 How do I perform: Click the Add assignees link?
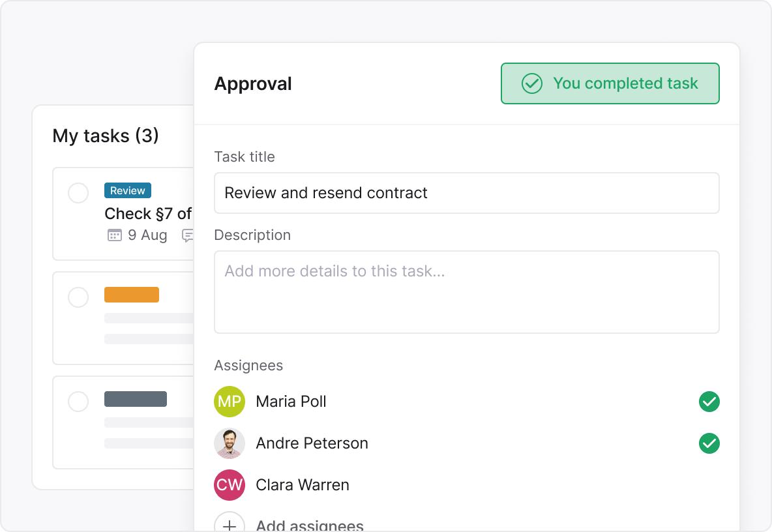310,525
